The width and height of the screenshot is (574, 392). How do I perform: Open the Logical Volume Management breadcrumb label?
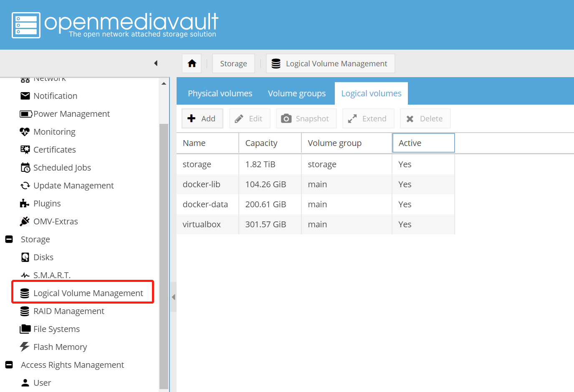336,63
